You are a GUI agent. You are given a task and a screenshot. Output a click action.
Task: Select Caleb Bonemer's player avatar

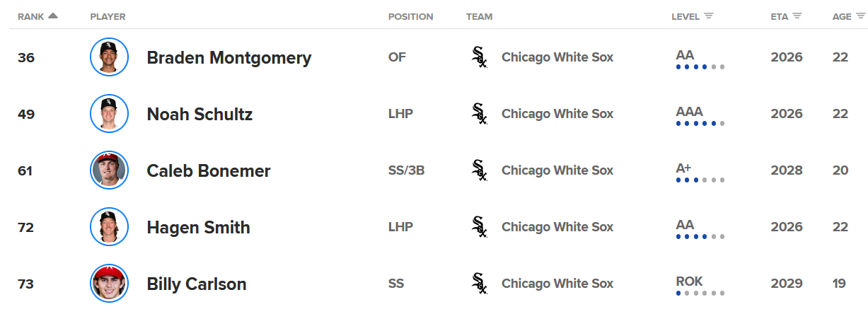(109, 170)
